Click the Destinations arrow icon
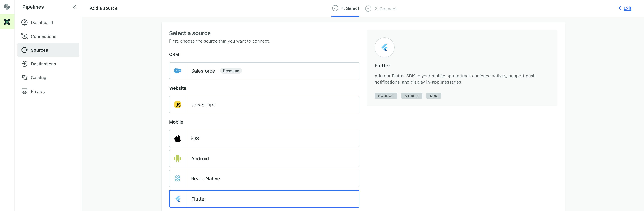The width and height of the screenshot is (644, 211). pos(24,64)
